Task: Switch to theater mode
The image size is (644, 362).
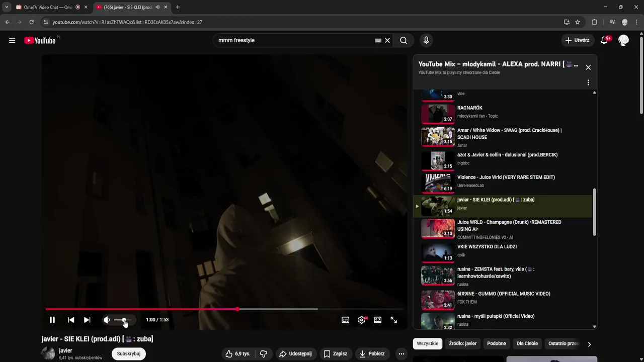Action: [378, 320]
